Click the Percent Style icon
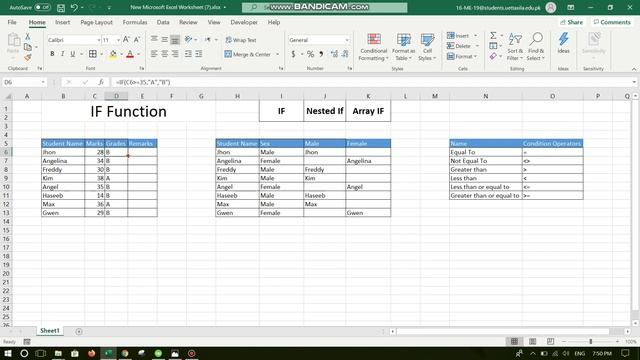The height and width of the screenshot is (360, 640). pyautogui.click(x=310, y=54)
